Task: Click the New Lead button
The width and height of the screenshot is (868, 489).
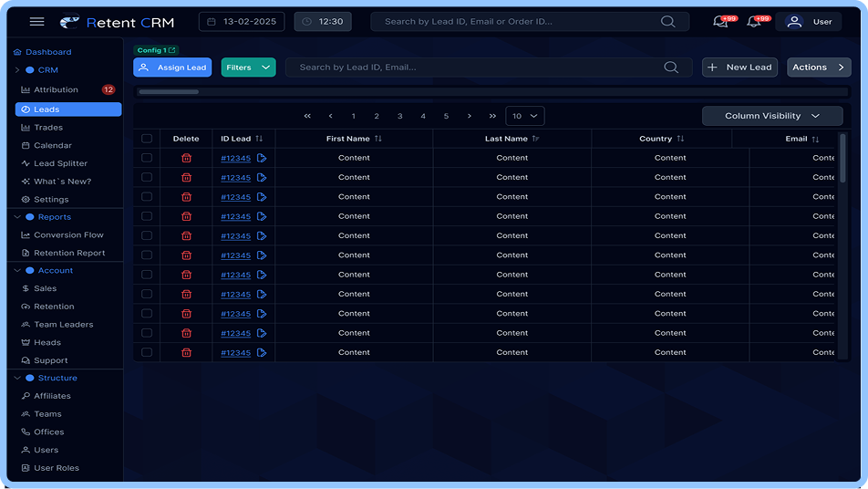Action: [739, 67]
